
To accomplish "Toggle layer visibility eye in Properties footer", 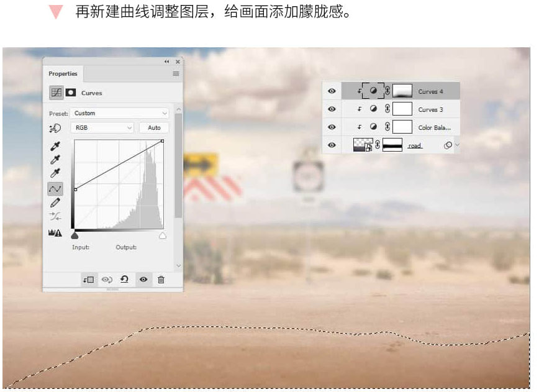I will (143, 280).
